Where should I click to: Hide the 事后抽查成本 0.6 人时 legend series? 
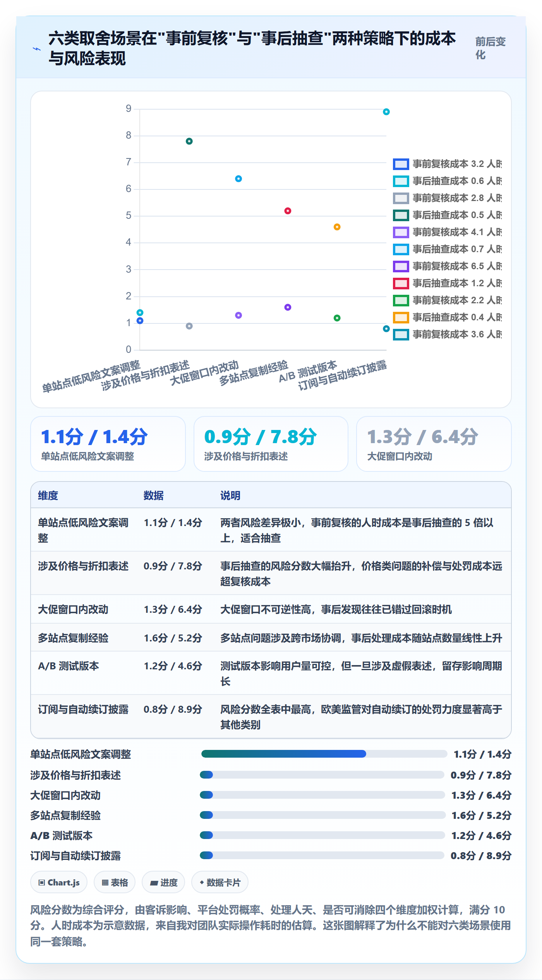click(447, 181)
